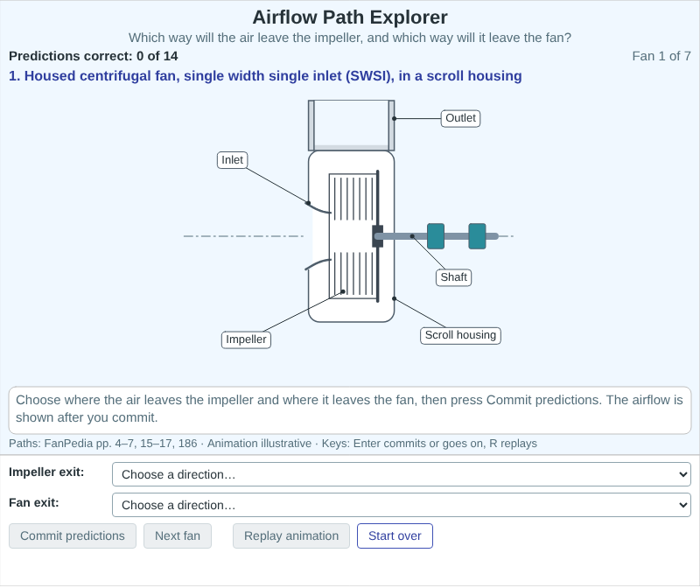Go to the Next fan
This screenshot has width=700, height=588.
pos(178,535)
